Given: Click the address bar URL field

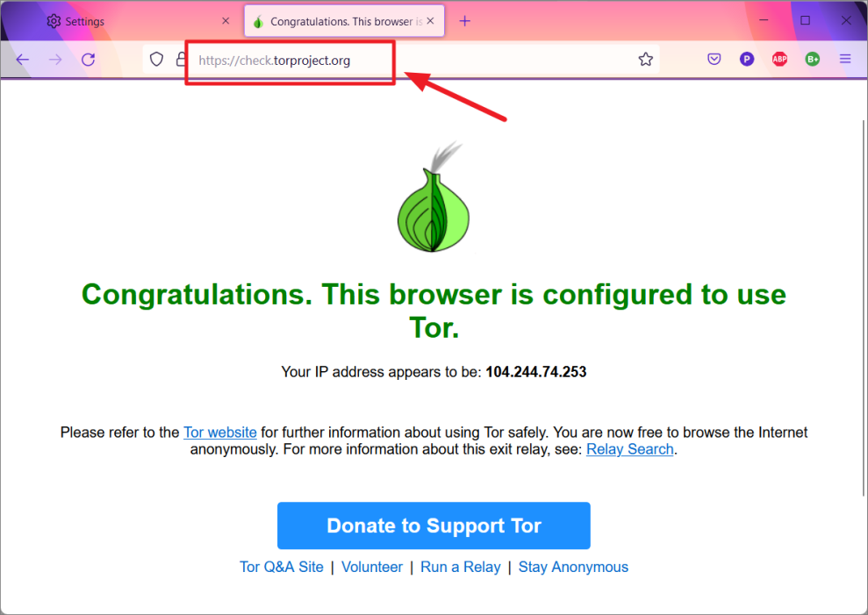Looking at the screenshot, I should click(411, 60).
